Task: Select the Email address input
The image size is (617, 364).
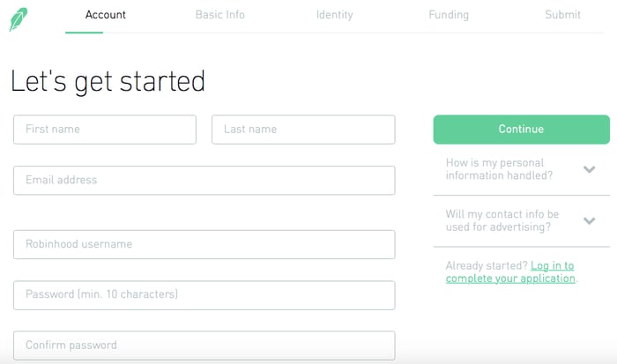Action: [204, 180]
